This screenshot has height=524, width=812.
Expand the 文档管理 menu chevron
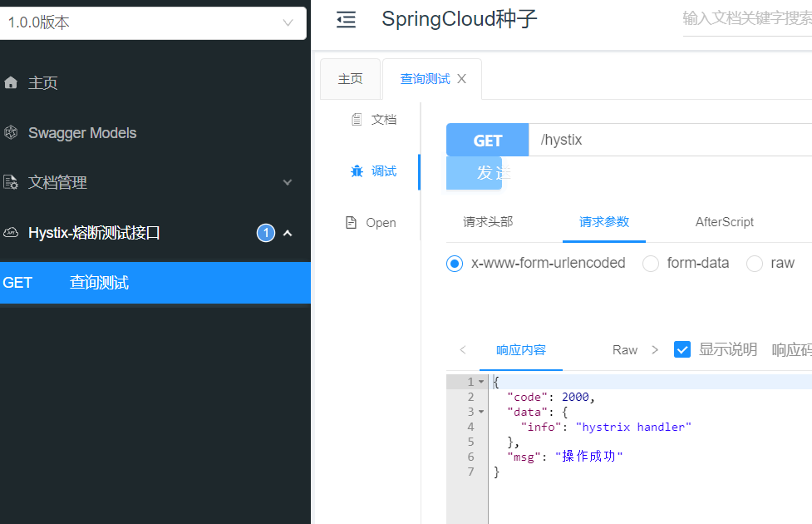click(x=288, y=182)
